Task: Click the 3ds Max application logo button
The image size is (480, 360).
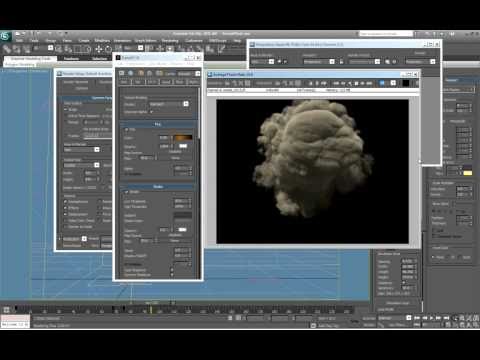Action: (x=5, y=36)
